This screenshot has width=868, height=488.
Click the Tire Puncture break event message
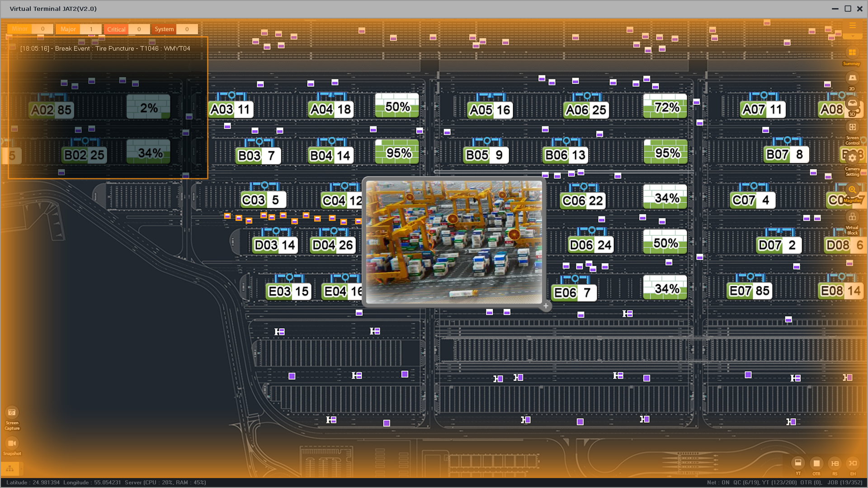(x=105, y=48)
